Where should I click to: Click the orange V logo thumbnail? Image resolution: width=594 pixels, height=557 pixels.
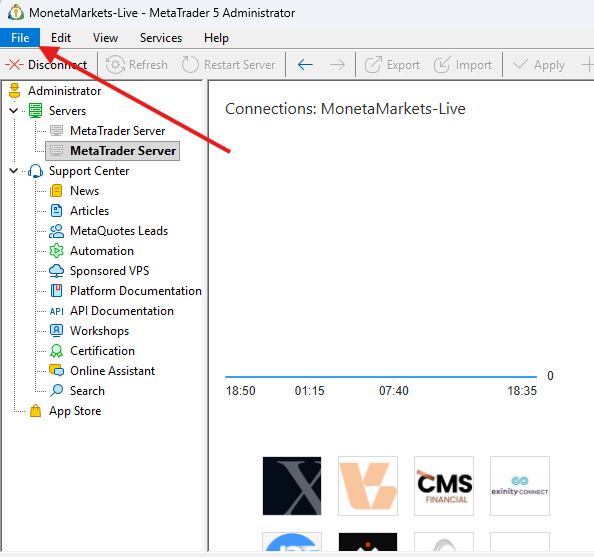(368, 486)
